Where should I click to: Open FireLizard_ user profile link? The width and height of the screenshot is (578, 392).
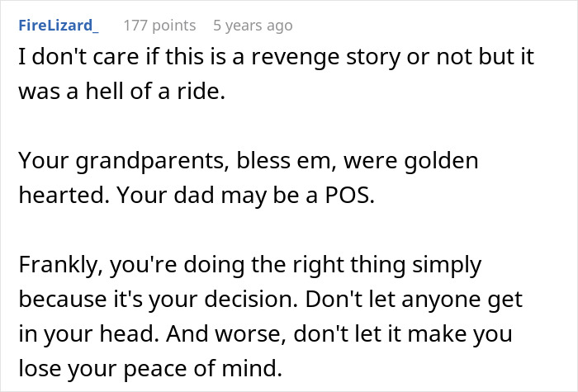[58, 26]
